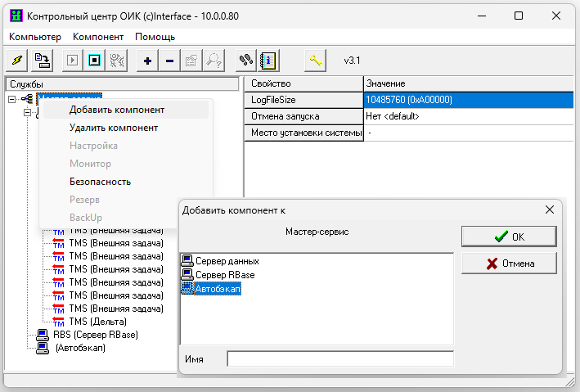Click the footprints trace icon
The width and height of the screenshot is (580, 392).
click(x=245, y=60)
